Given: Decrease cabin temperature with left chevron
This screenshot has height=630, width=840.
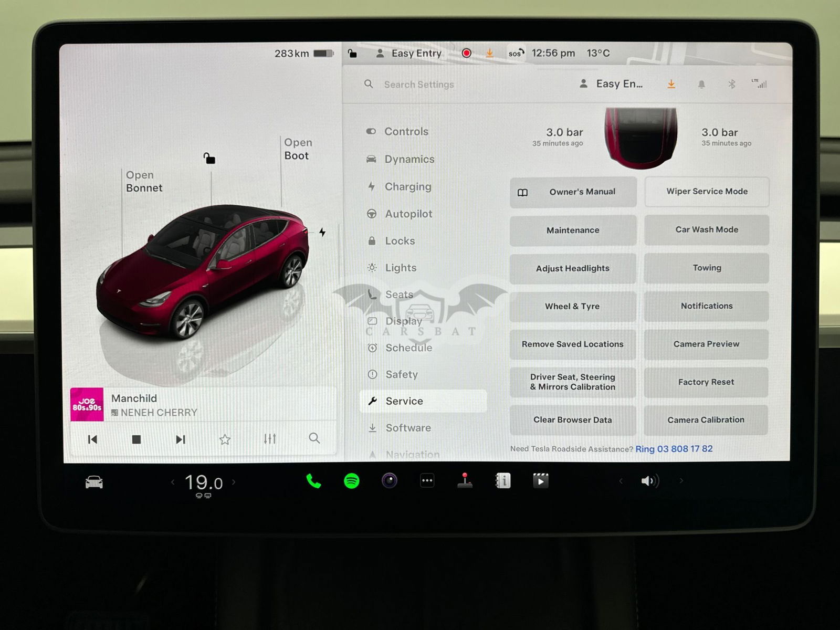Looking at the screenshot, I should pyautogui.click(x=172, y=482).
